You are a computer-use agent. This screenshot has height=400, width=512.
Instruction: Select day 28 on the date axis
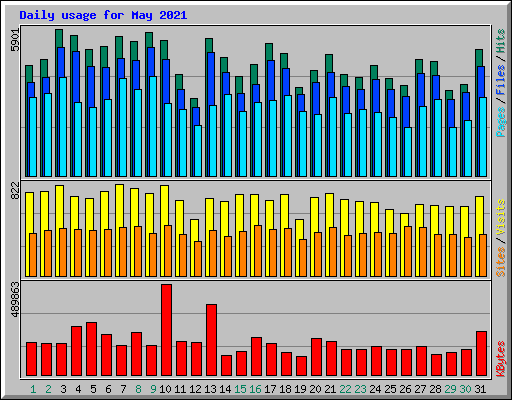click(435, 389)
